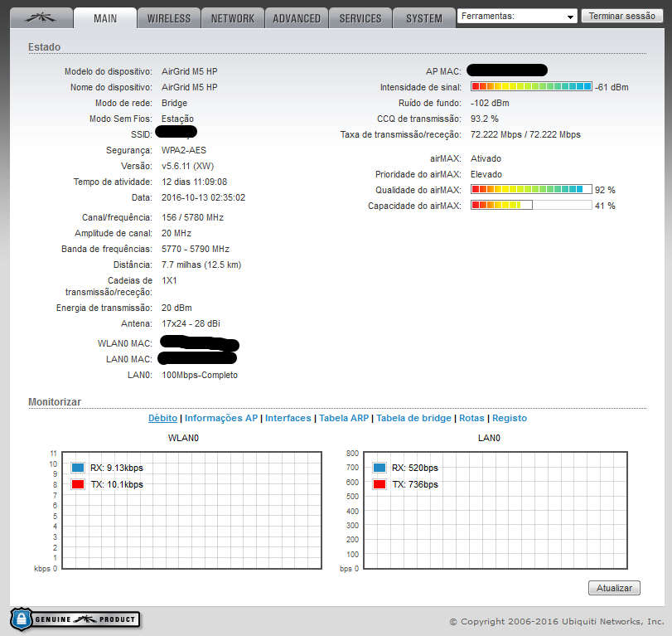Open the Tabela de bridge link
Image resolution: width=672 pixels, height=636 pixels.
click(x=413, y=418)
